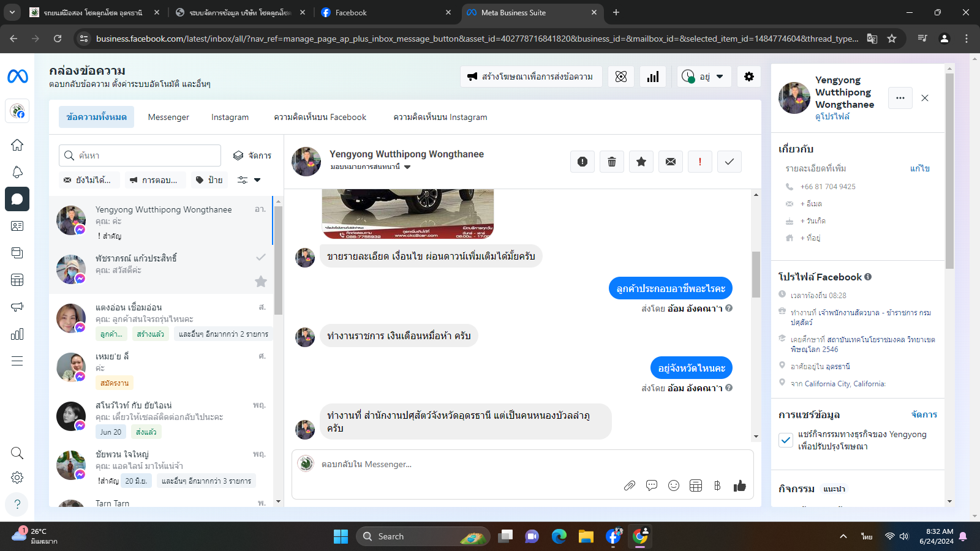Mark พัชราภรณ์ แก้วประสิทธิ์ conversation done checkmark
The image size is (980, 551).
[261, 257]
